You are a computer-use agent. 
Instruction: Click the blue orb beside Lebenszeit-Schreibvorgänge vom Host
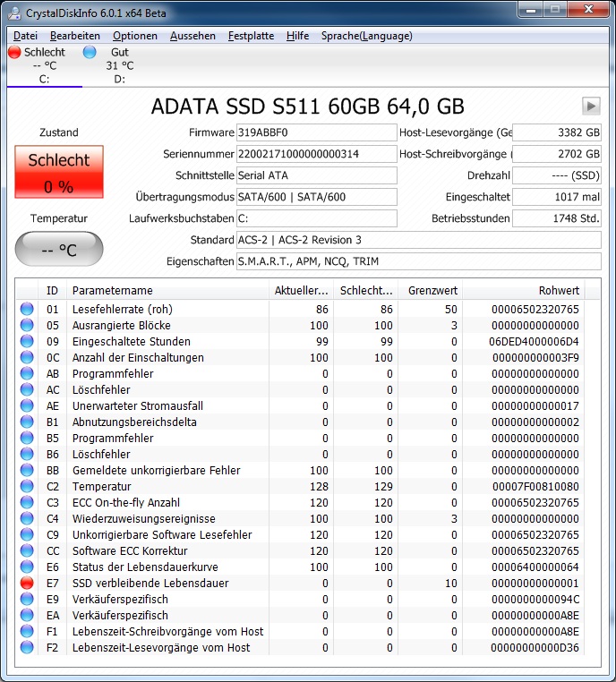[27, 631]
